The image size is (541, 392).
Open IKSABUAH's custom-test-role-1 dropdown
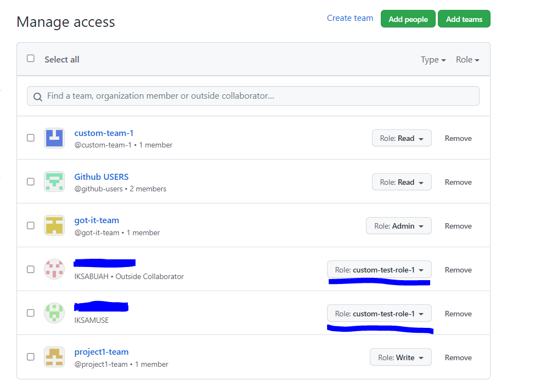[x=379, y=269]
